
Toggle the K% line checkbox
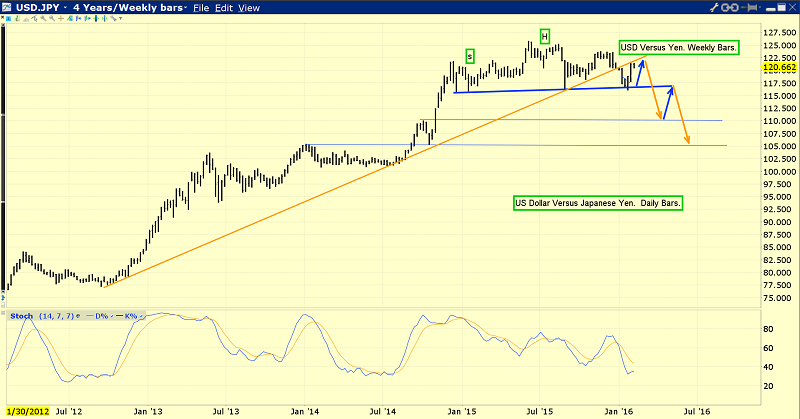click(141, 316)
